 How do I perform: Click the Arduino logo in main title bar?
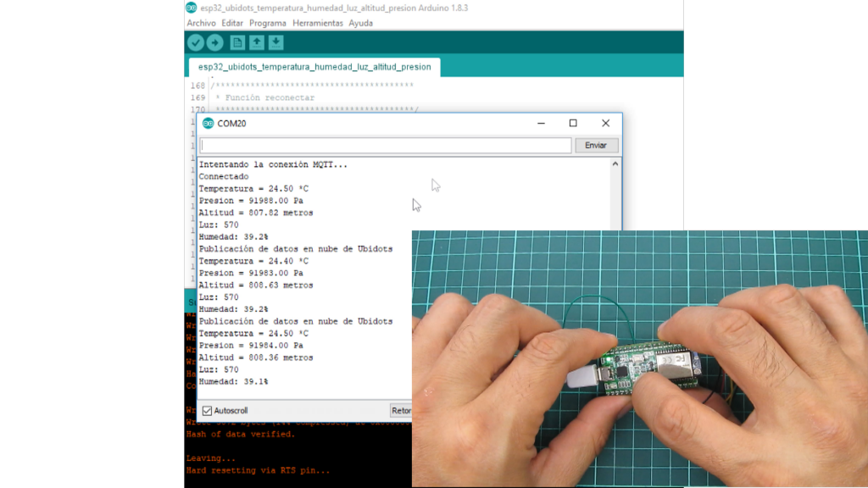[x=192, y=8]
